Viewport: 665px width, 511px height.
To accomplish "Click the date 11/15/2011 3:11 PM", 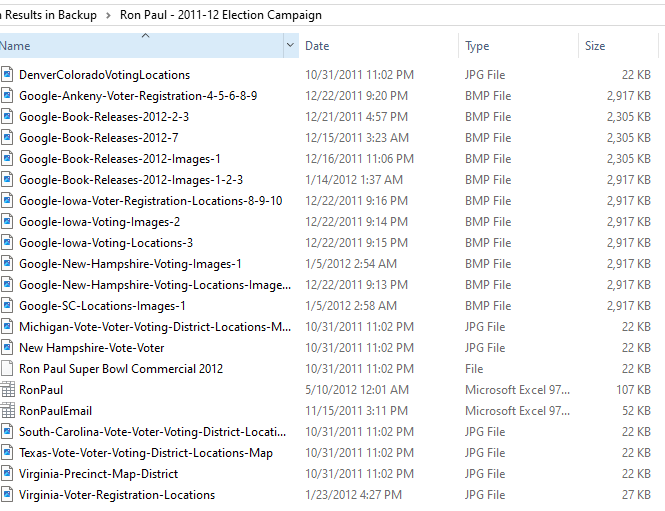I will point(356,410).
